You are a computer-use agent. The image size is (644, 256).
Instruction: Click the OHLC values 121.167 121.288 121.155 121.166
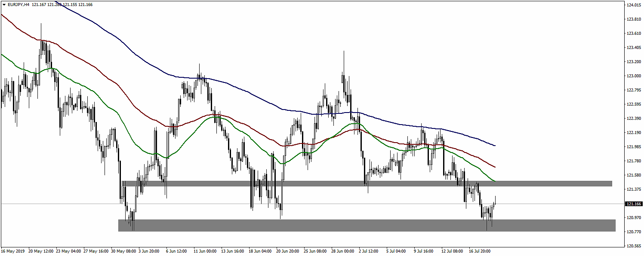tap(62, 5)
